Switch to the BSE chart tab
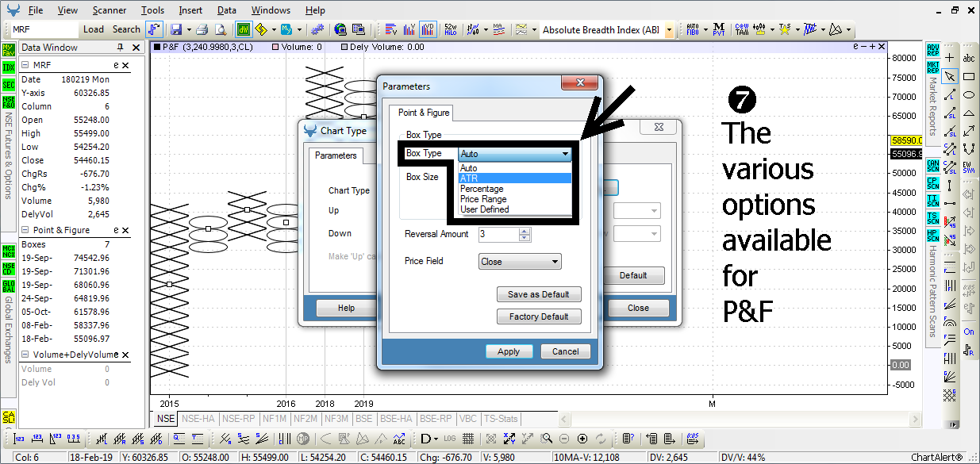This screenshot has height=464, width=980. coord(364,419)
